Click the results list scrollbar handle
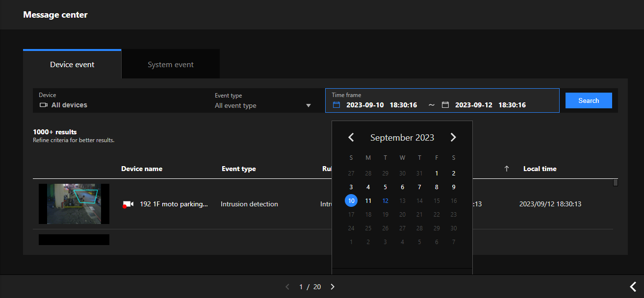This screenshot has width=644, height=298. pos(616,183)
